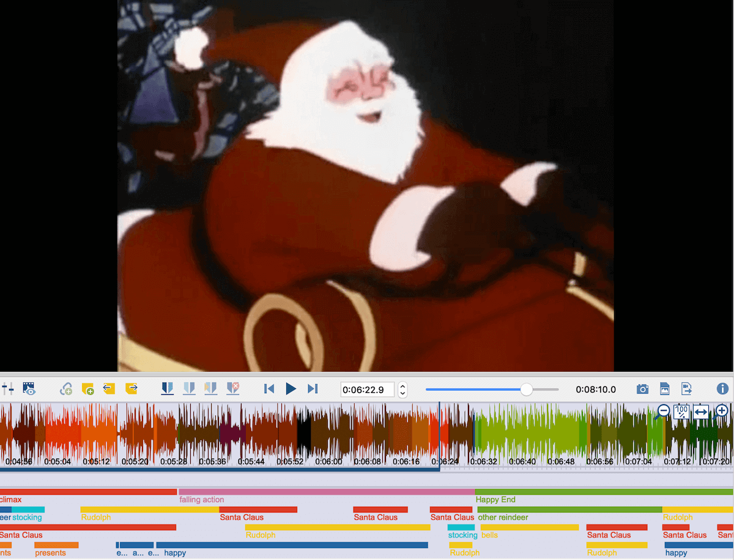The image size is (734, 560).
Task: Jump to the next memo
Action: point(131,388)
